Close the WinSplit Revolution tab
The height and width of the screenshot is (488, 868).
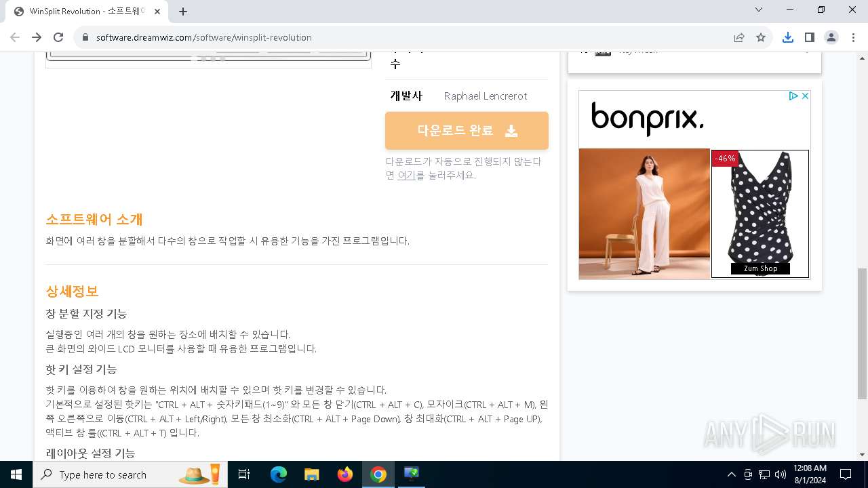[x=157, y=12]
